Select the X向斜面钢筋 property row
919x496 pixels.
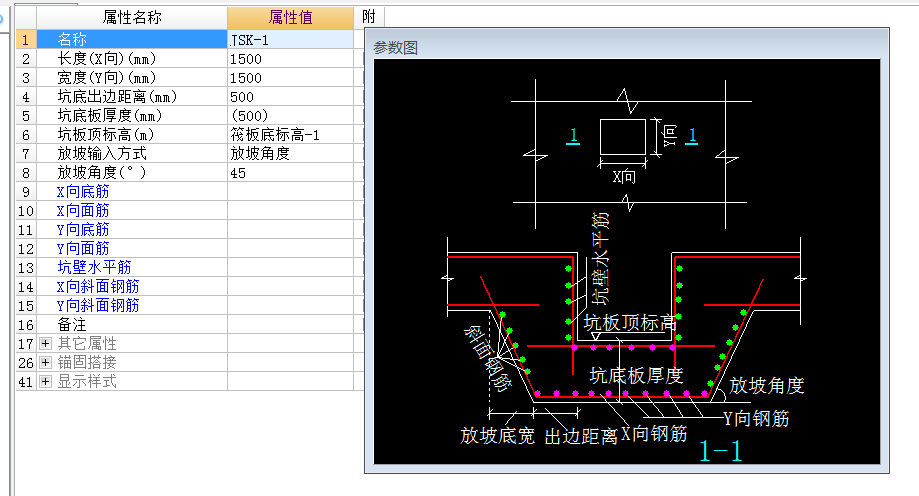tap(132, 287)
